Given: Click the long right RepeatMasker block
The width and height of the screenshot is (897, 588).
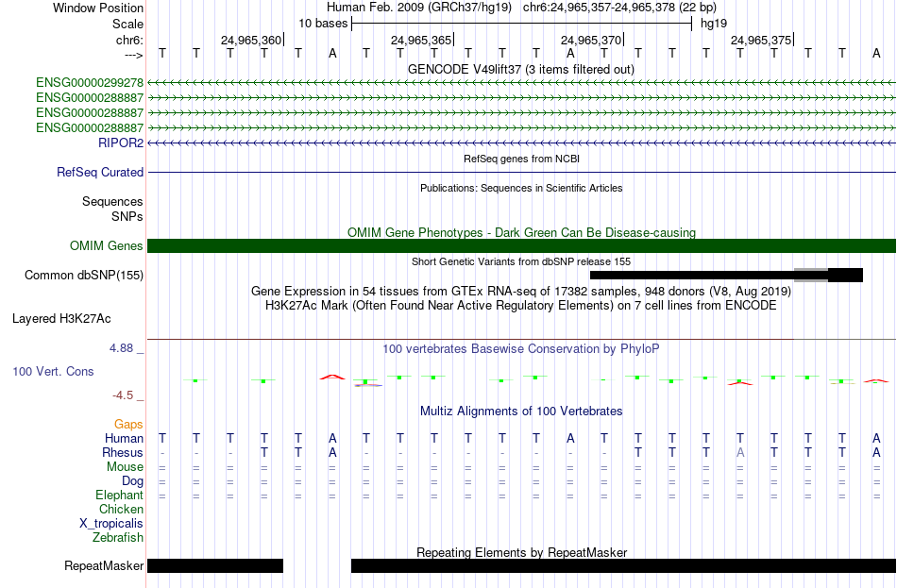Looking at the screenshot, I should [x=623, y=565].
